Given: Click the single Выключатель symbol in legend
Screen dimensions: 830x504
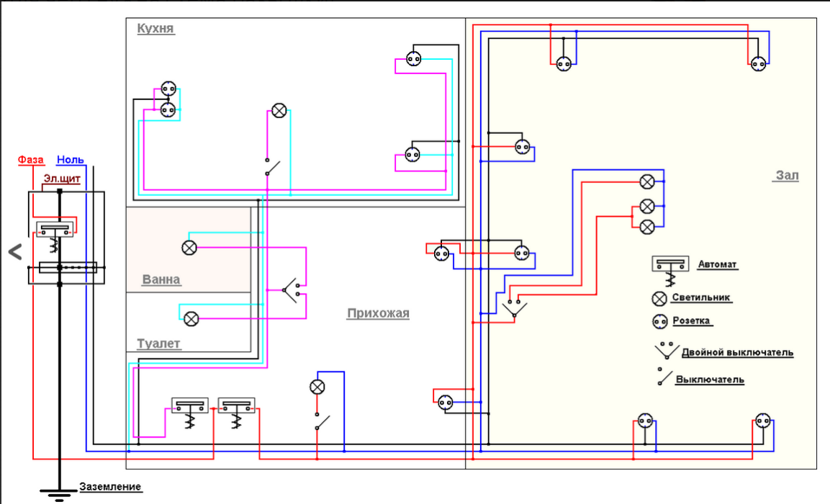Looking at the screenshot, I should pos(663,377).
